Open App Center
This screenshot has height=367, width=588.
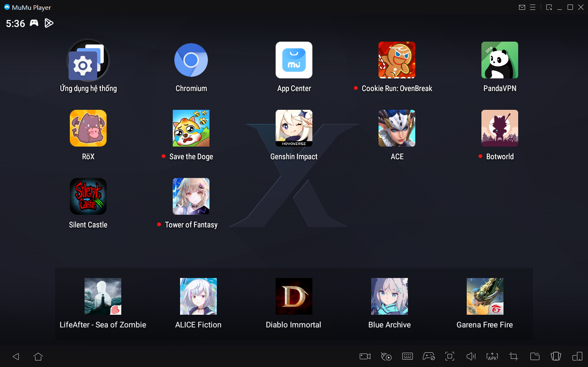pos(294,60)
